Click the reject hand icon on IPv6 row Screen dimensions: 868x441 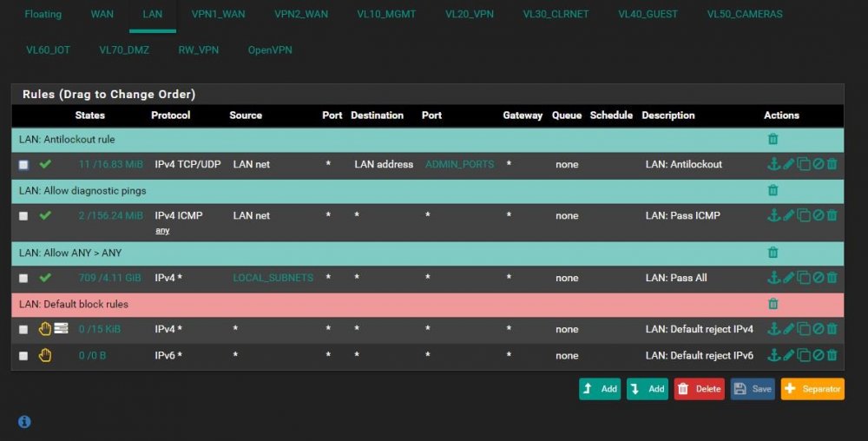pyautogui.click(x=45, y=355)
